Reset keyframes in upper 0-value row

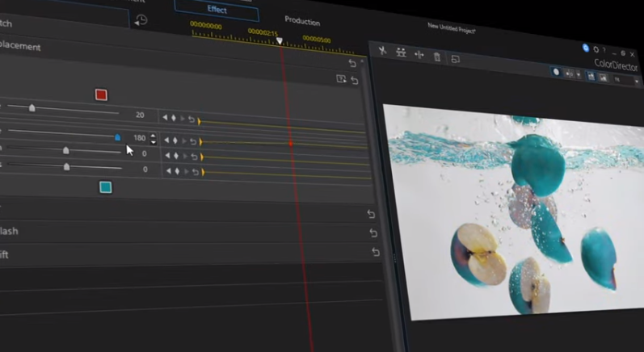click(x=194, y=157)
